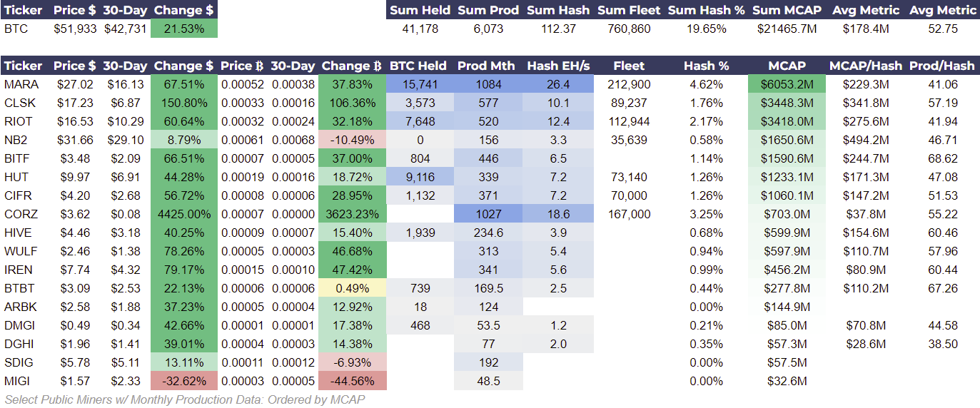This screenshot has height=408, width=980.
Task: Select MARA's 1084 monthly production cell
Action: (x=488, y=84)
